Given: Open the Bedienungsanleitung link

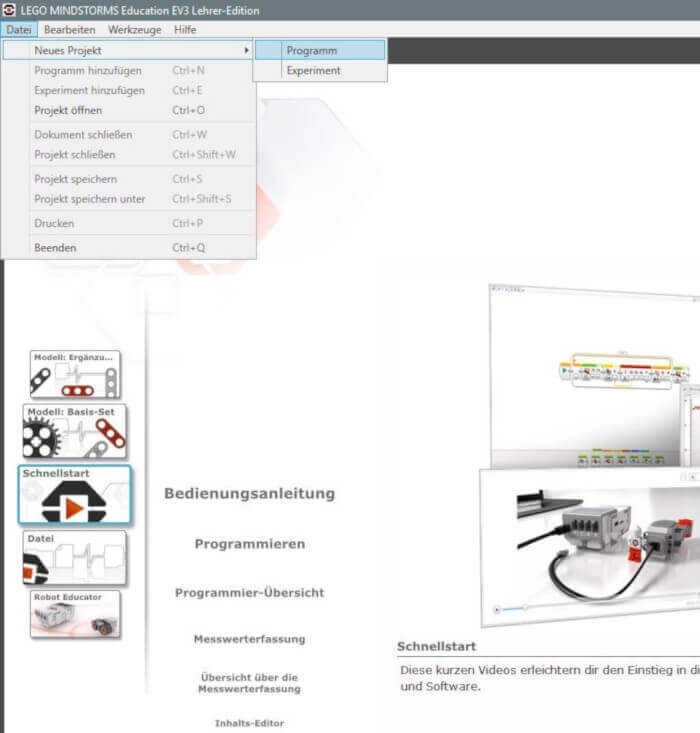Looking at the screenshot, I should point(250,494).
